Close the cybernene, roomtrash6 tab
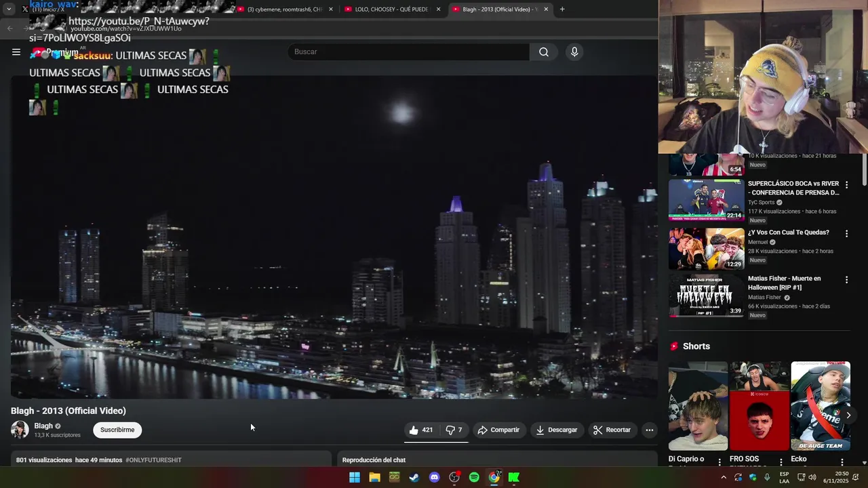This screenshot has height=488, width=868. pyautogui.click(x=331, y=9)
